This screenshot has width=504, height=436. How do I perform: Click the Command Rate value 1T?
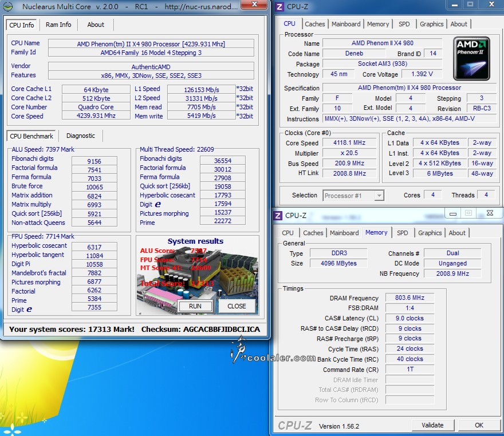click(x=409, y=369)
